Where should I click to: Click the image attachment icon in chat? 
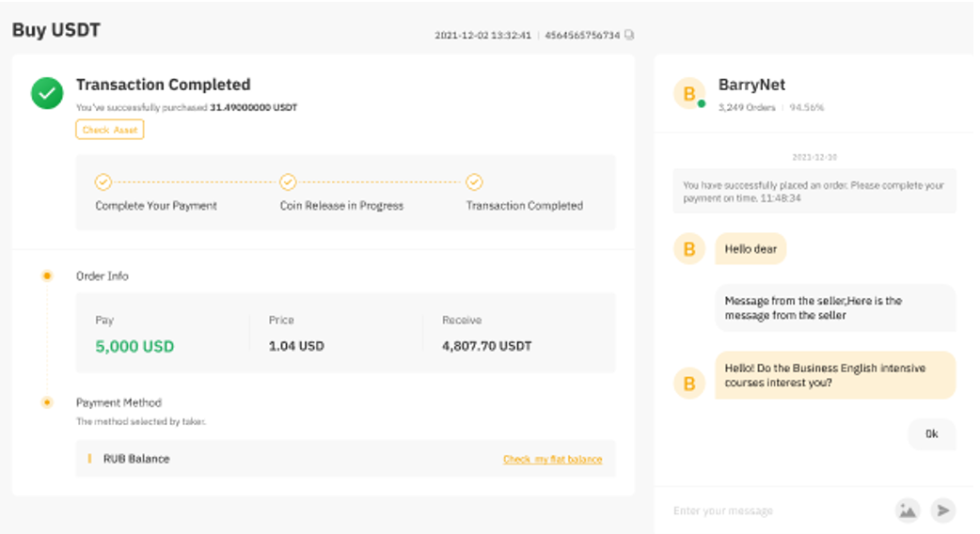pos(907,510)
